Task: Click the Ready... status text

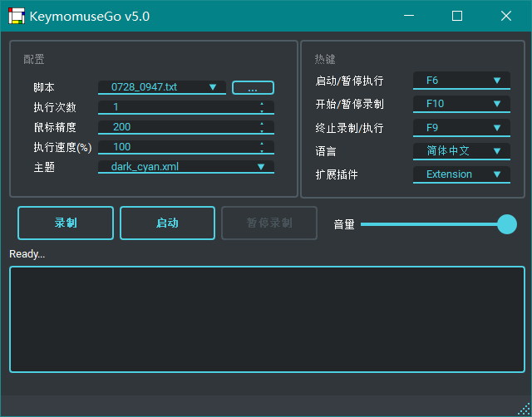Action: click(27, 253)
